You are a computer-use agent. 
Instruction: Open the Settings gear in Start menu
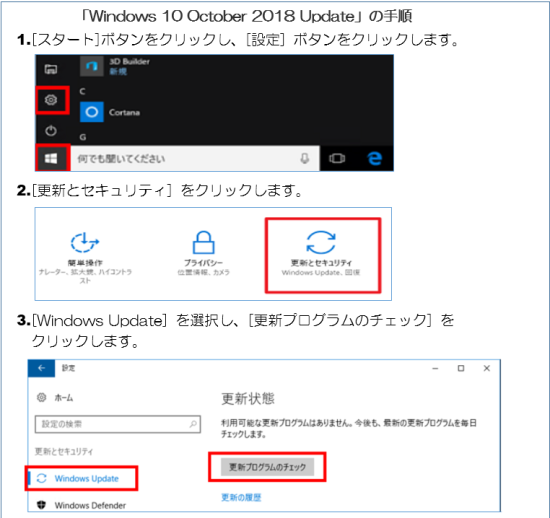(x=51, y=100)
